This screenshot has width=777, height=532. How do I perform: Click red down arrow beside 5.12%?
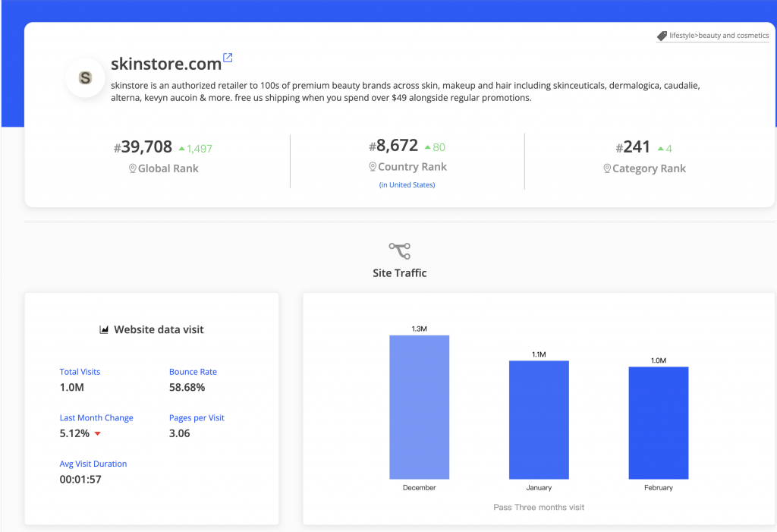tap(98, 434)
